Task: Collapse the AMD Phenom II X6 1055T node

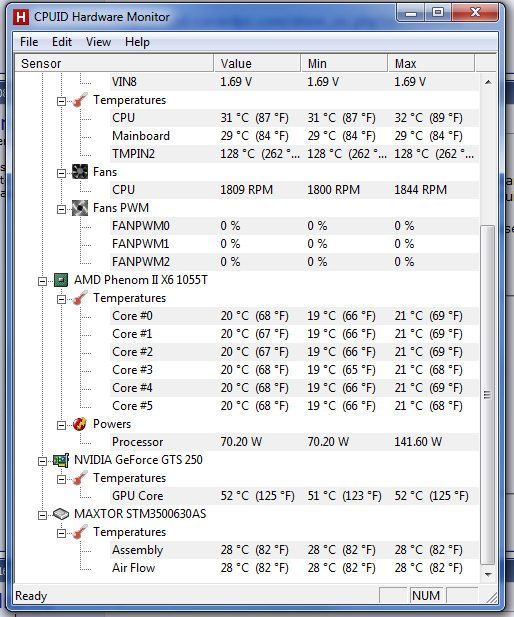Action: click(42, 281)
